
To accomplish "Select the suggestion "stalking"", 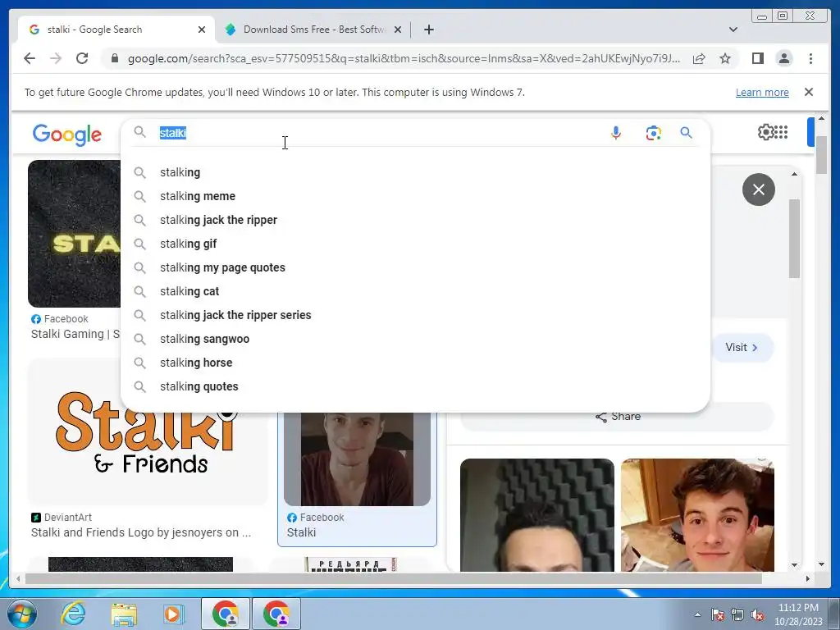I will [415, 172].
